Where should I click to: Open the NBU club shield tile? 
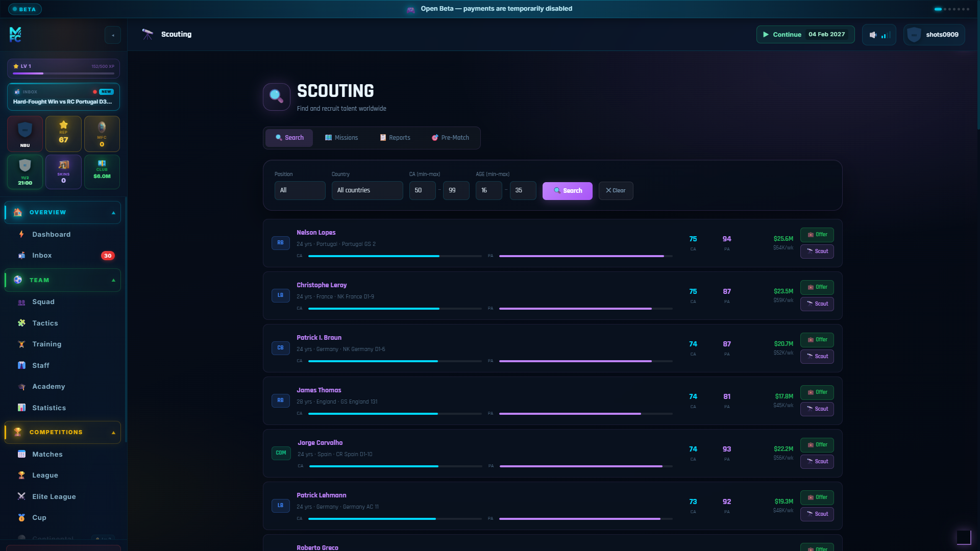click(x=25, y=134)
